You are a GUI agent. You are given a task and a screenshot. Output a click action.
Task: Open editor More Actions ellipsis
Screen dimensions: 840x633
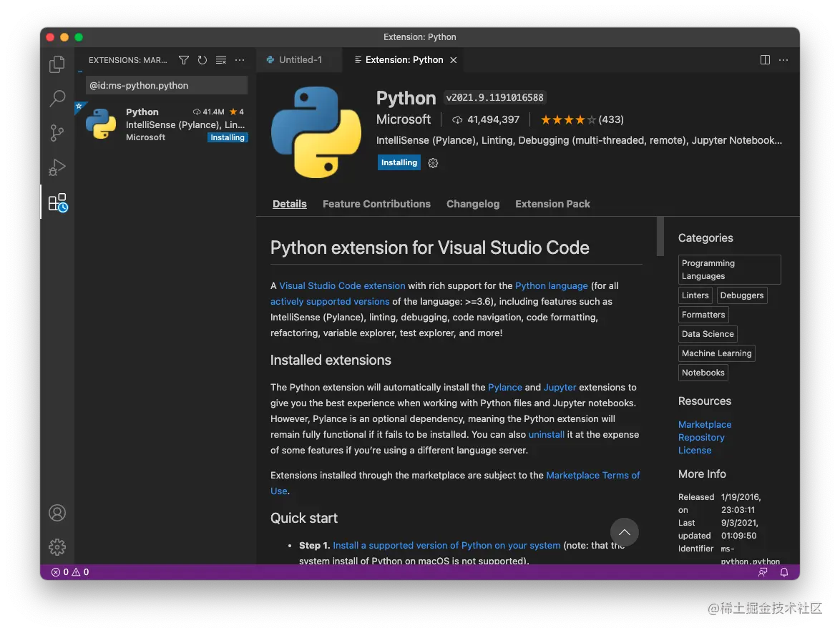pos(783,60)
